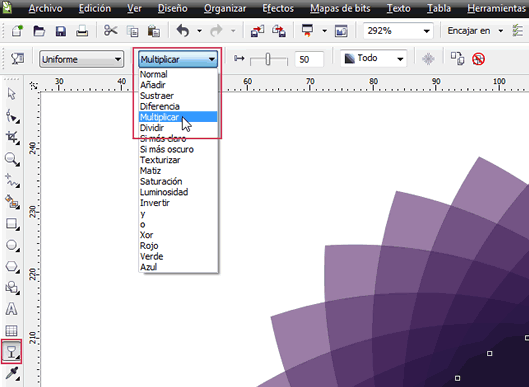Image resolution: width=529 pixels, height=387 pixels.
Task: Click the Save floppy disk icon
Action: point(61,31)
